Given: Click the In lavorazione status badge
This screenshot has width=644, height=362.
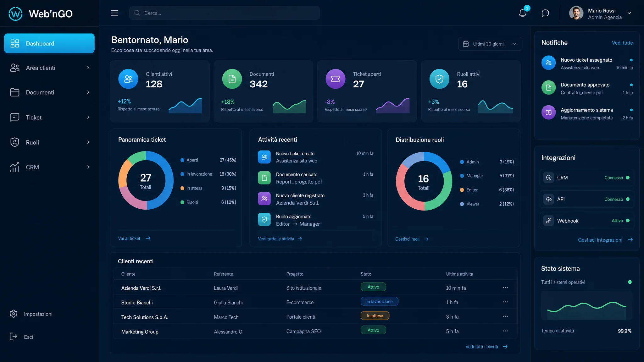Looking at the screenshot, I should 379,301.
